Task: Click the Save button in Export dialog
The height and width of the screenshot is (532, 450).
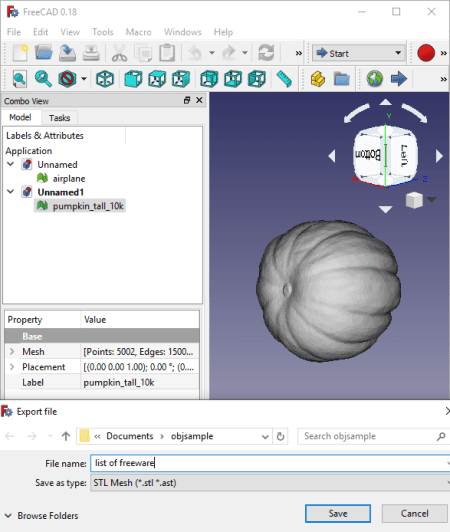Action: pos(338,513)
